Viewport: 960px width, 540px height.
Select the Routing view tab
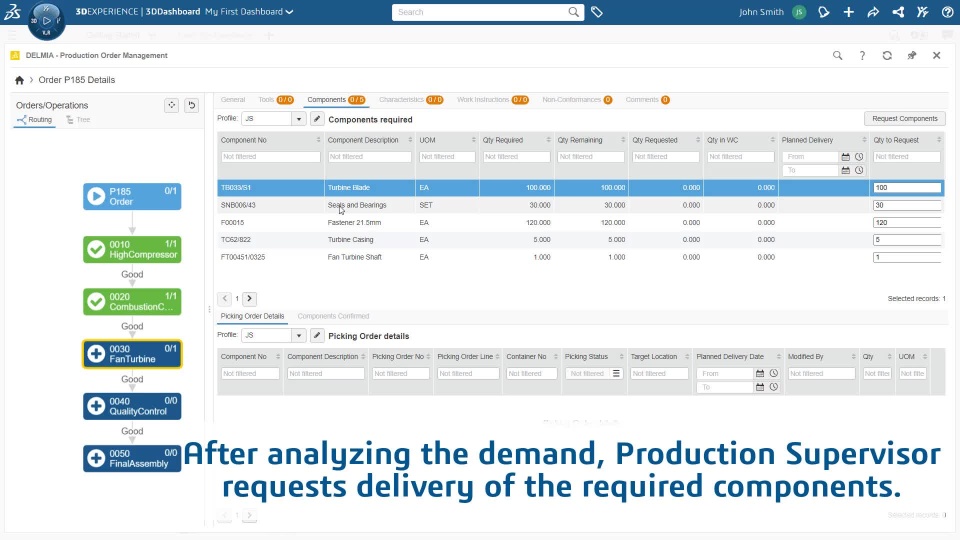(x=35, y=120)
